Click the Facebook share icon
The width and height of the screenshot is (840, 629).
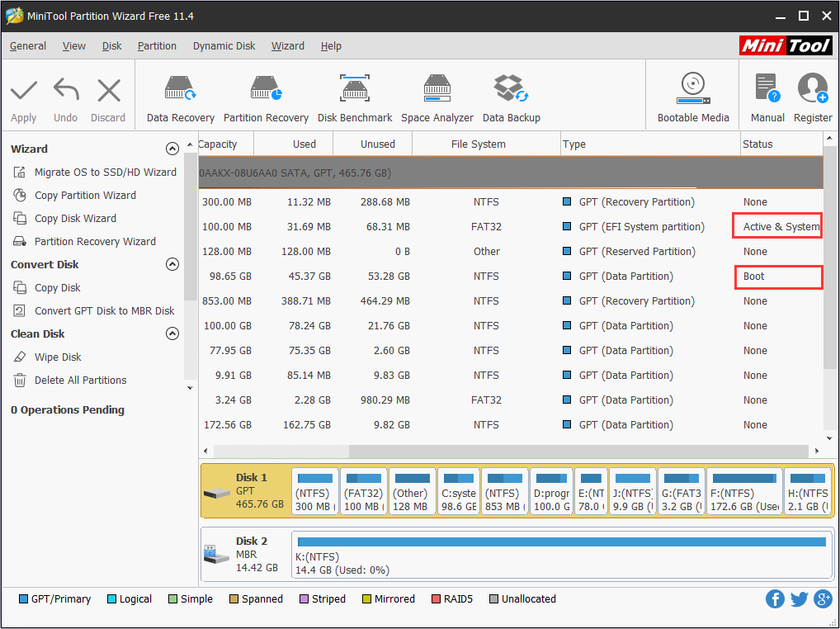[775, 599]
